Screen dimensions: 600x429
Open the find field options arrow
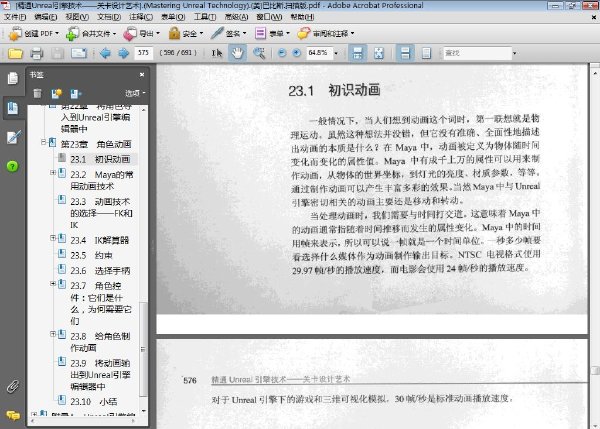point(515,53)
